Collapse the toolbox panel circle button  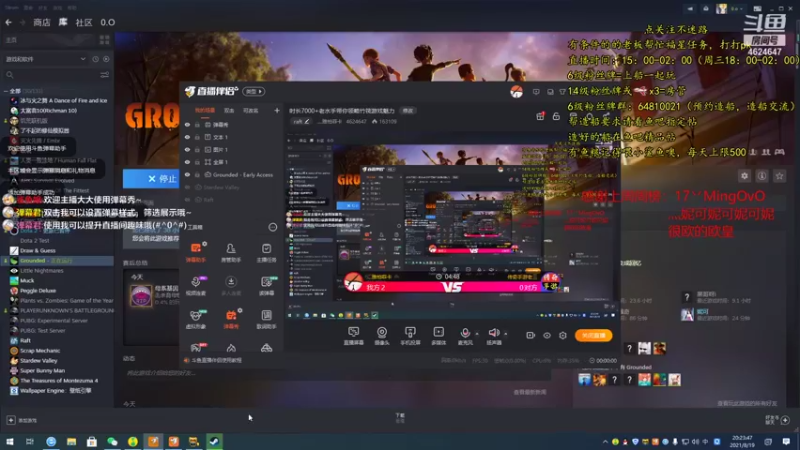(273, 227)
